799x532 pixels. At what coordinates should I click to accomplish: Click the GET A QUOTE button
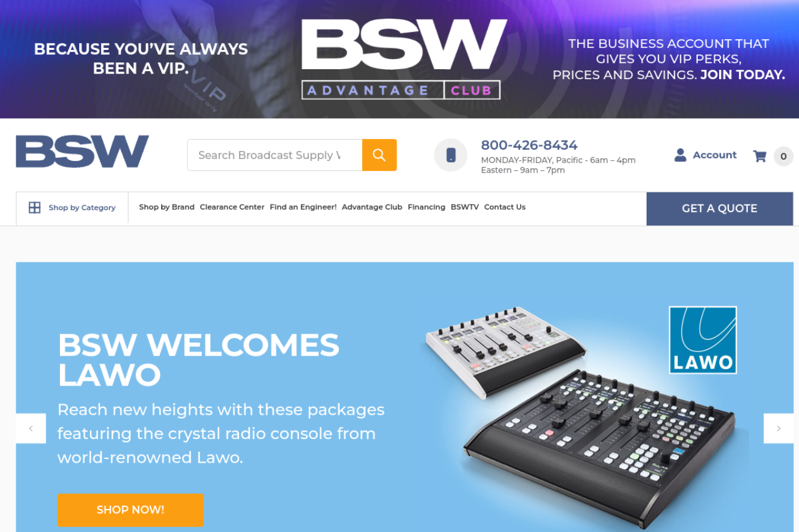(x=720, y=208)
